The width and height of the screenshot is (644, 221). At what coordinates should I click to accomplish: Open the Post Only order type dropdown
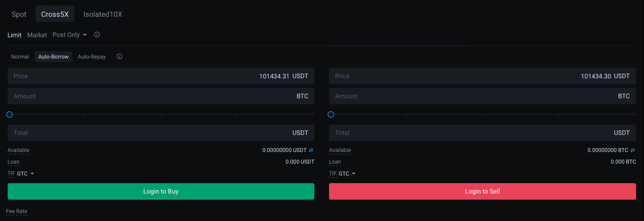click(70, 35)
